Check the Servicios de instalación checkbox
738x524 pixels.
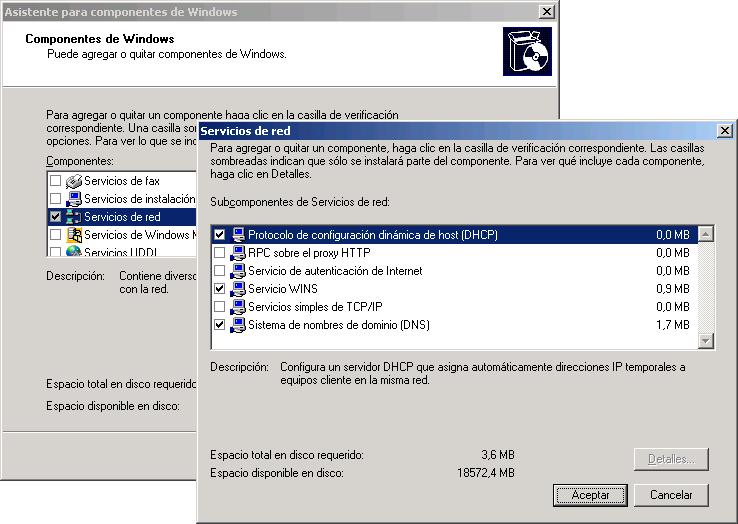[x=56, y=198]
